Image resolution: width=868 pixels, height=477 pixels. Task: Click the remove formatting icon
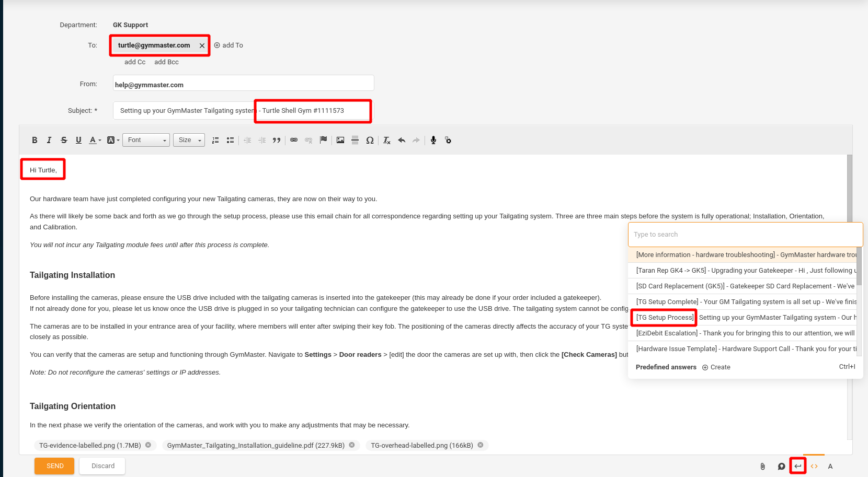[x=386, y=140]
